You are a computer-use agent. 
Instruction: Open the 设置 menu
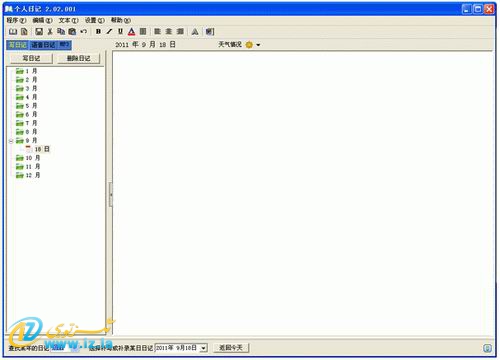coord(95,21)
